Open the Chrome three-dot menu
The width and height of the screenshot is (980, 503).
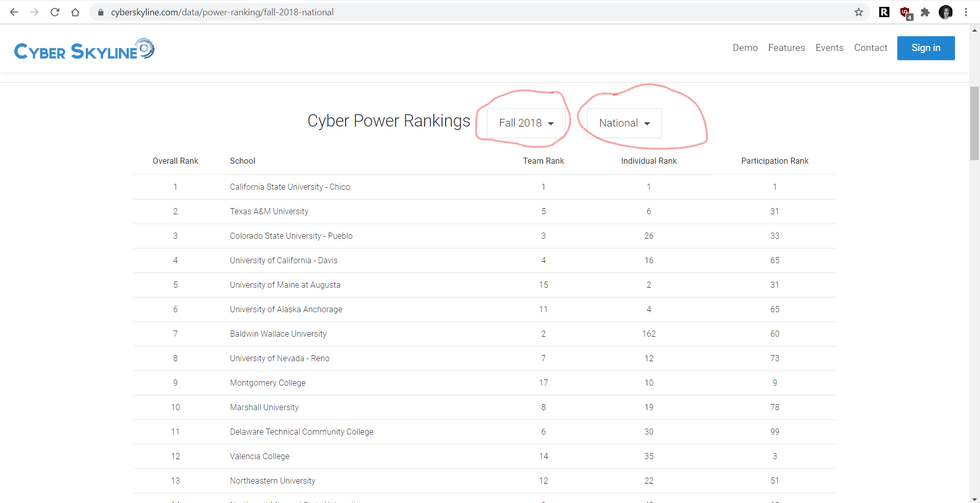click(x=966, y=12)
